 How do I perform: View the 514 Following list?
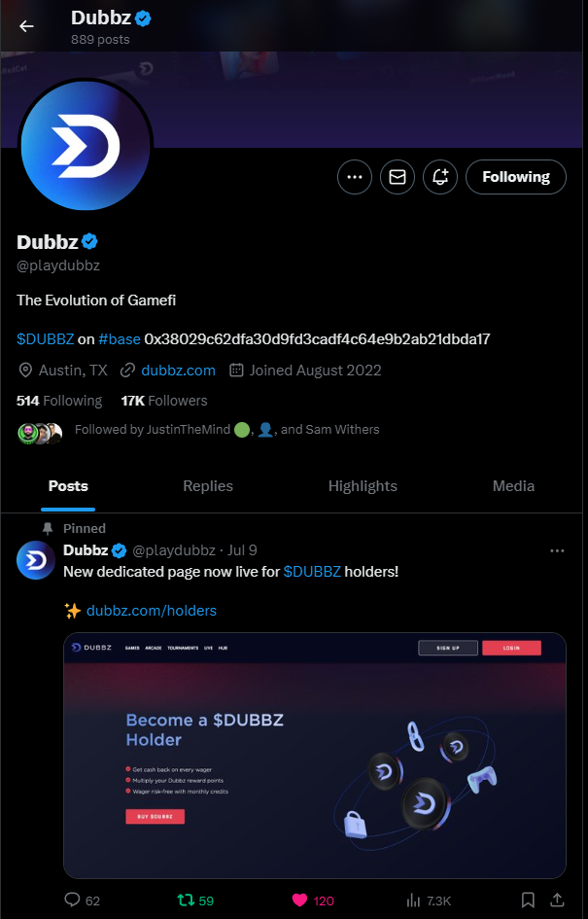coord(59,401)
